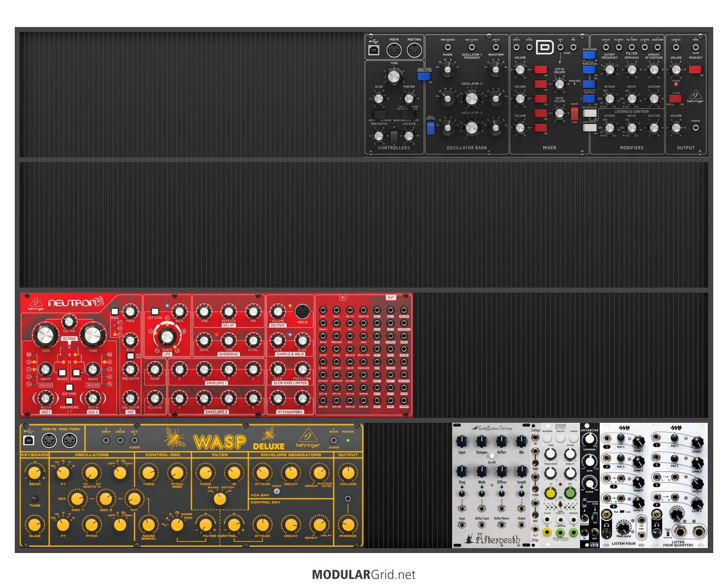This screenshot has width=728, height=585.
Task: Toggle the OSC 3 Control blue switch
Action: pos(431,128)
